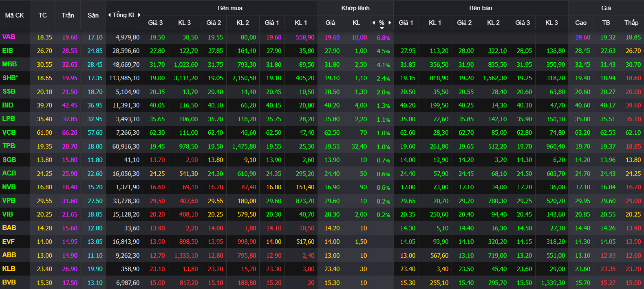This screenshot has height=289, width=644.
Task: Choose the VIB ticker symbol
Action: (7, 215)
